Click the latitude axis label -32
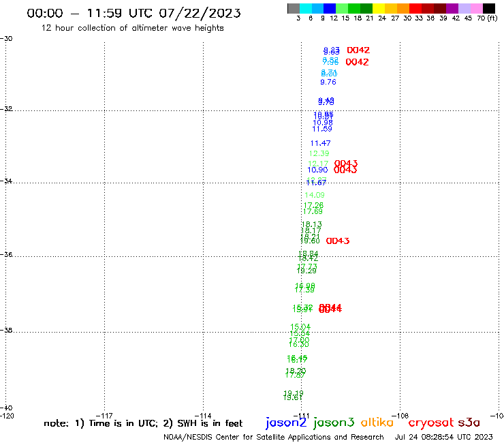Image resolution: width=504 pixels, height=443 pixels. pyautogui.click(x=6, y=109)
